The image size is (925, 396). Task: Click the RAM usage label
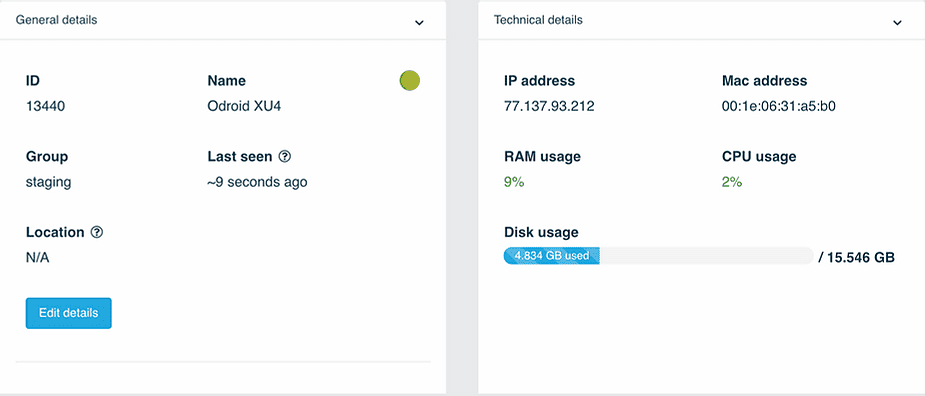coord(542,156)
